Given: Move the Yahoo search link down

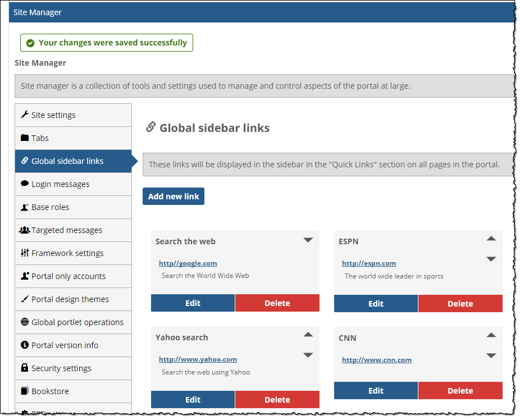Looking at the screenshot, I should [308, 355].
